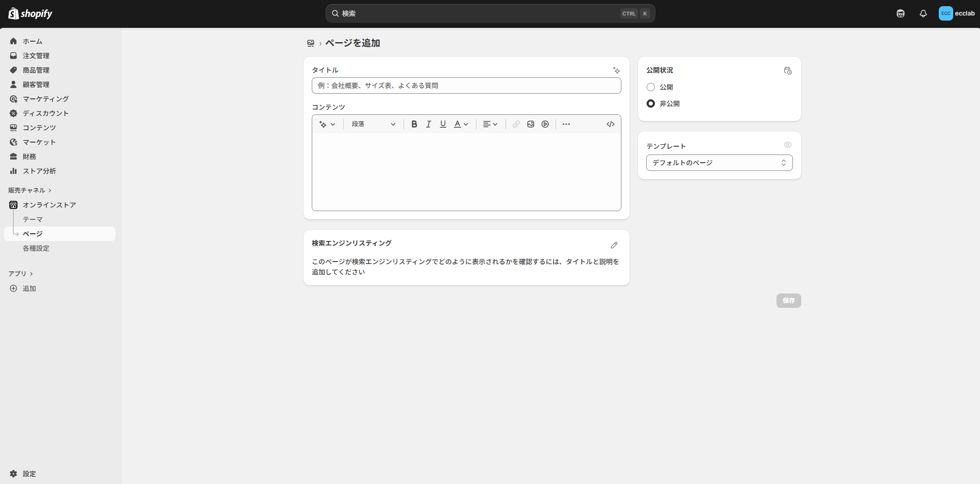Insert a link in content editor
Screen dimensions: 980x484
coord(516,124)
